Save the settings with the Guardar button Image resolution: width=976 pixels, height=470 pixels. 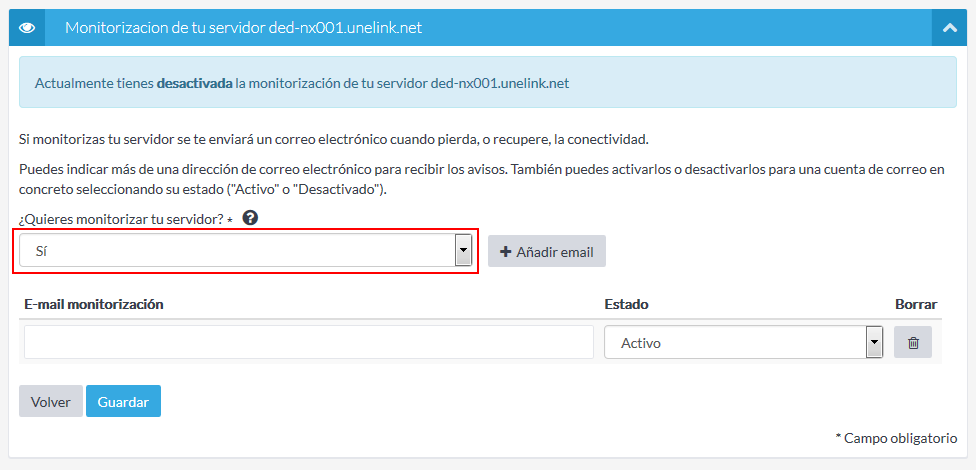click(123, 402)
